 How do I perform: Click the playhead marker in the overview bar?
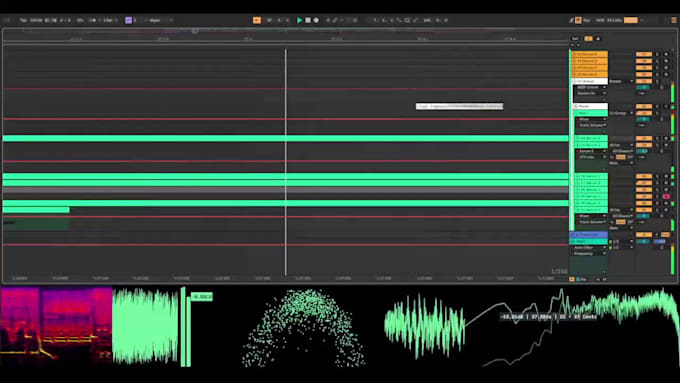point(195,30)
